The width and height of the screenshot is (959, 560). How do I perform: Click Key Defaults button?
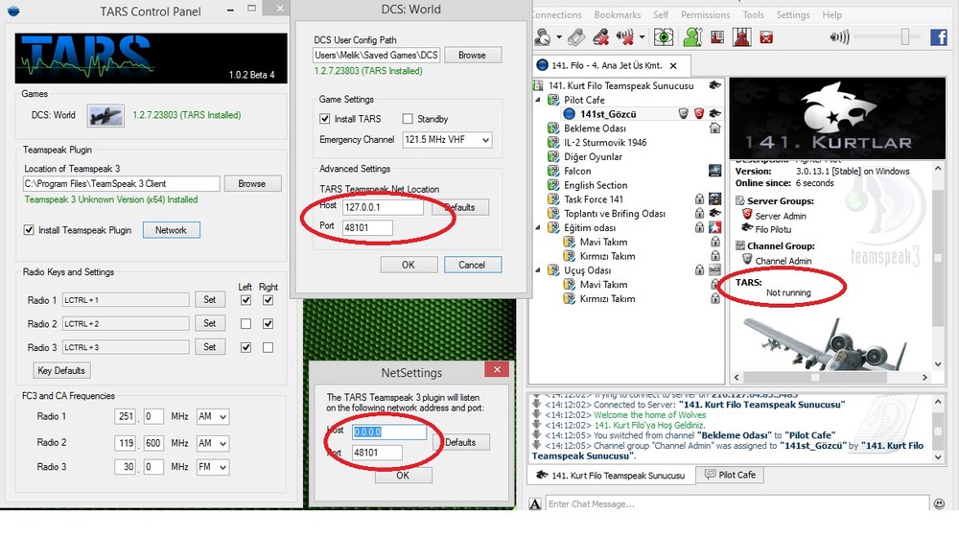61,370
